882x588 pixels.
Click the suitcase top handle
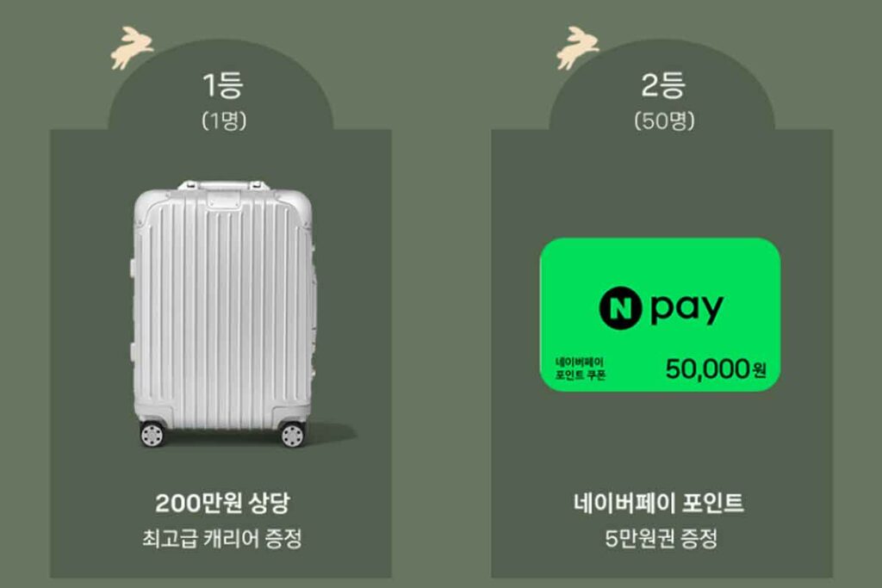223,185
